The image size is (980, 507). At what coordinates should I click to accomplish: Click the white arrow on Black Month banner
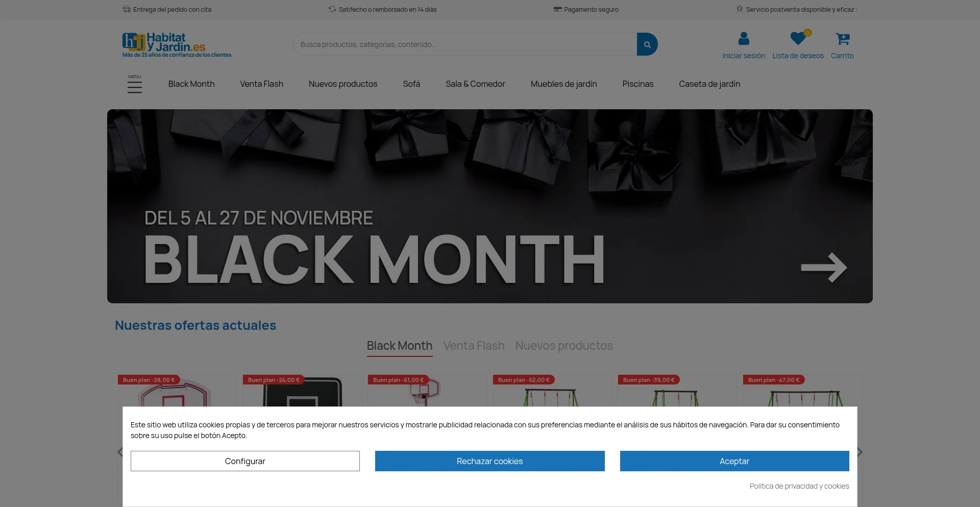(823, 268)
